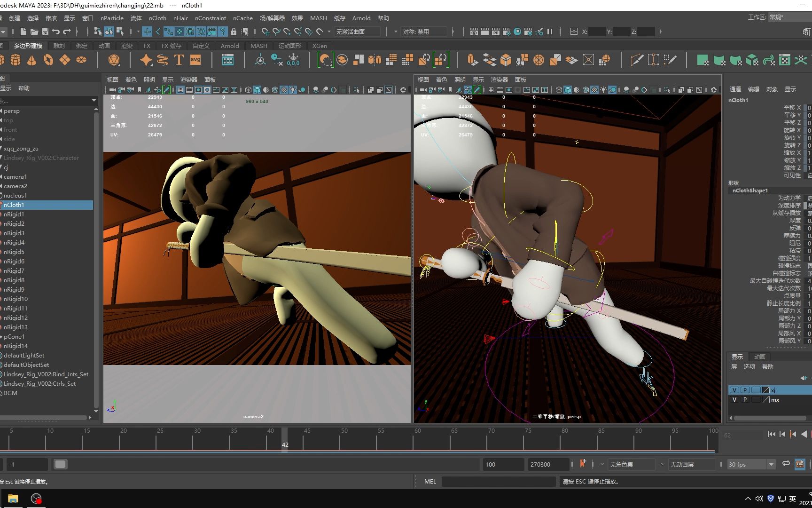Viewport: 812px width, 508px height.
Task: Click the Undo arrow icon
Action: 56,32
